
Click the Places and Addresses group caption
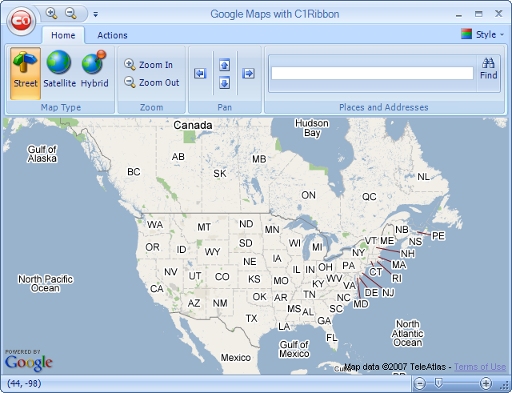pos(384,107)
